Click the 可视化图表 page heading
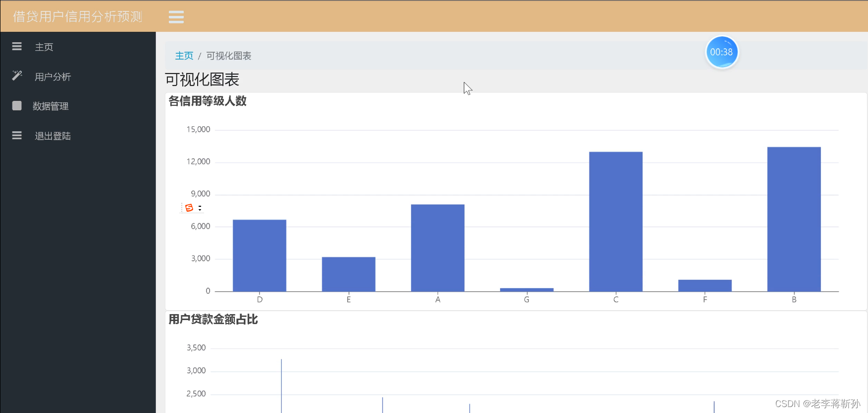Image resolution: width=868 pixels, height=413 pixels. 202,79
